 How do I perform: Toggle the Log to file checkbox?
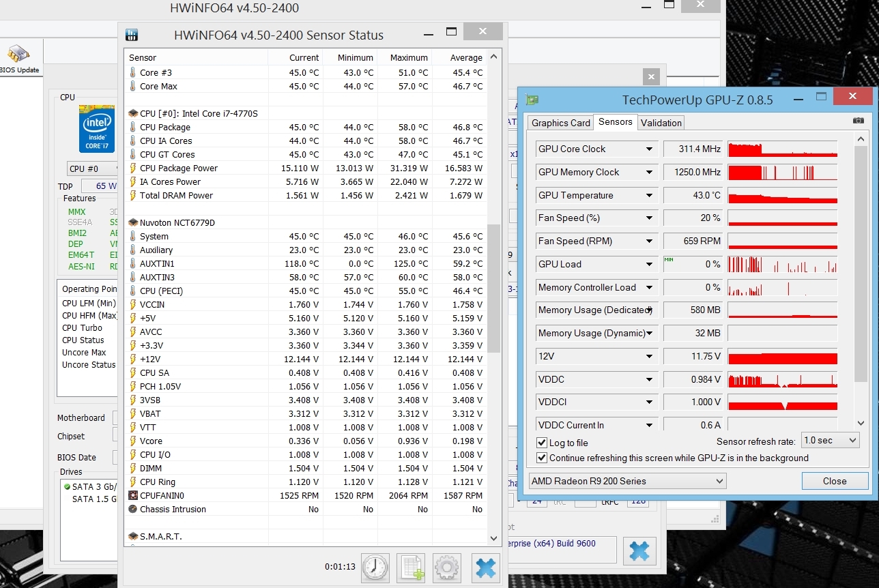[x=542, y=443]
